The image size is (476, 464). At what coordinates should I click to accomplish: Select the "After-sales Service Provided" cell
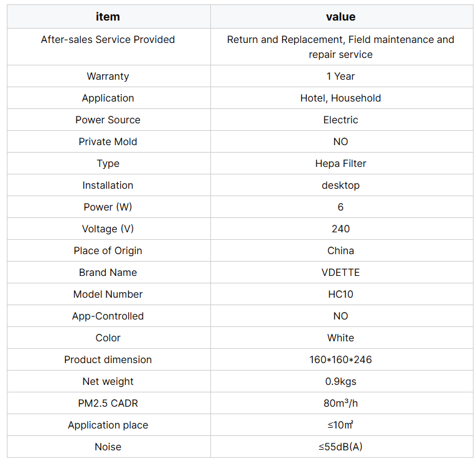tap(108, 40)
